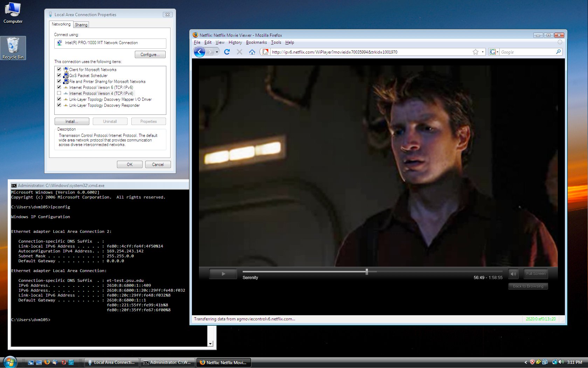This screenshot has height=368, width=588.
Task: Uncheck Internet Protocol Version 6 checkbox
Action: coord(59,87)
